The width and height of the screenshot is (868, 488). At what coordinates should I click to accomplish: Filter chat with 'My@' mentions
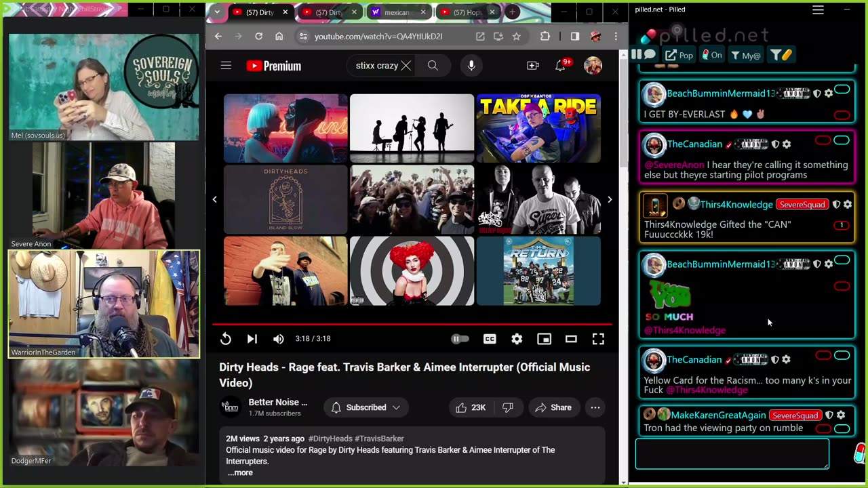coord(746,56)
